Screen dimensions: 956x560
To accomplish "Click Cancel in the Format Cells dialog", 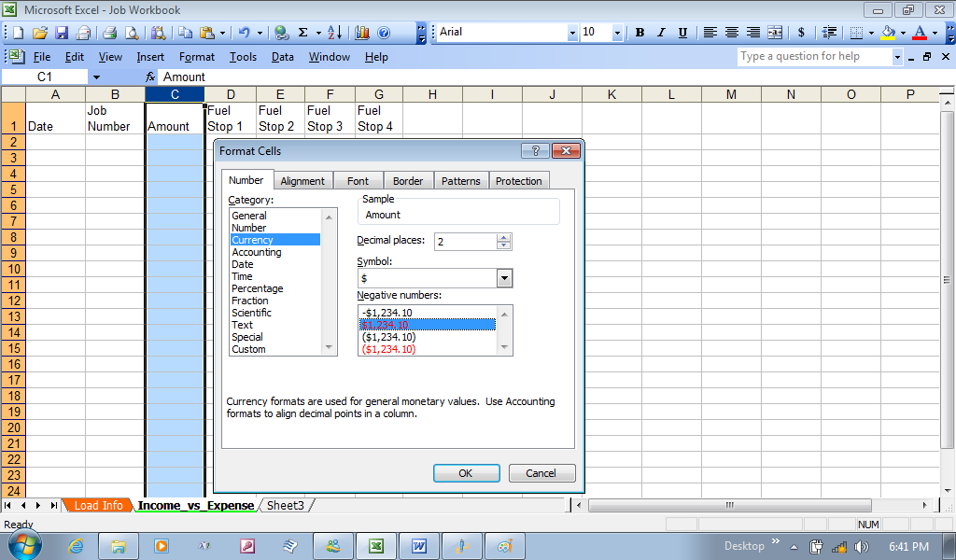I will (x=541, y=473).
